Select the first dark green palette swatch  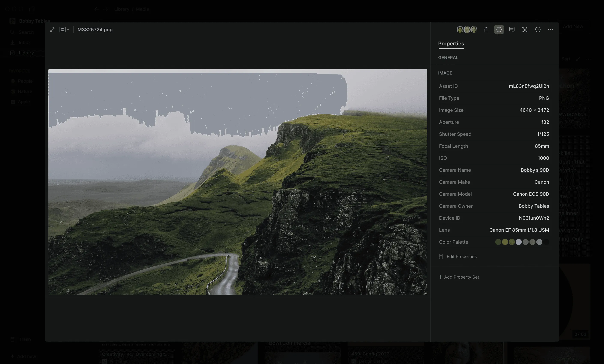pos(498,242)
